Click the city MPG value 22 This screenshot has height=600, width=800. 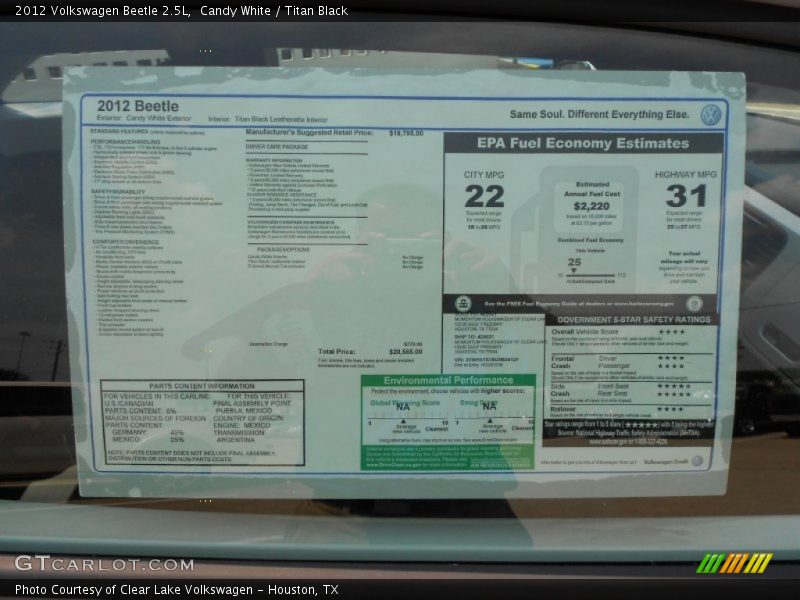coord(484,196)
